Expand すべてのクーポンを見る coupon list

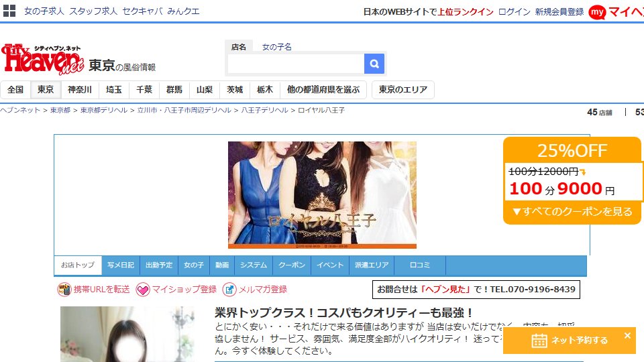tap(572, 212)
